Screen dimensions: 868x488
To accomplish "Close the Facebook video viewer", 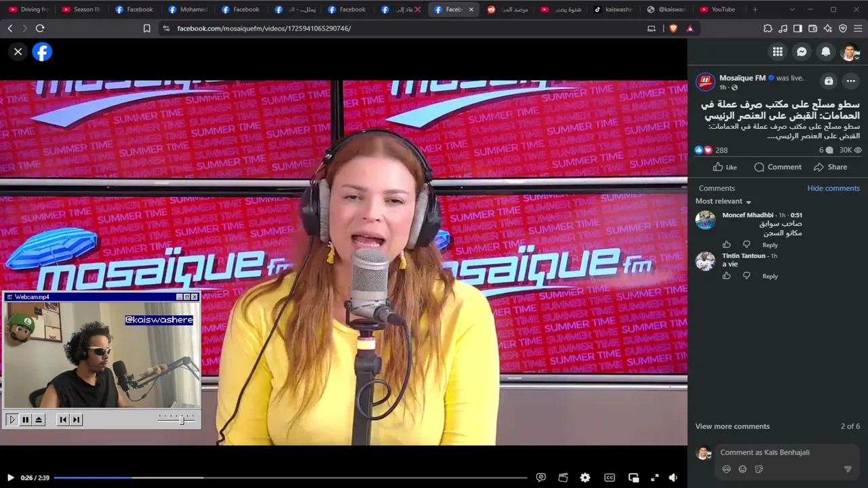I will point(18,52).
